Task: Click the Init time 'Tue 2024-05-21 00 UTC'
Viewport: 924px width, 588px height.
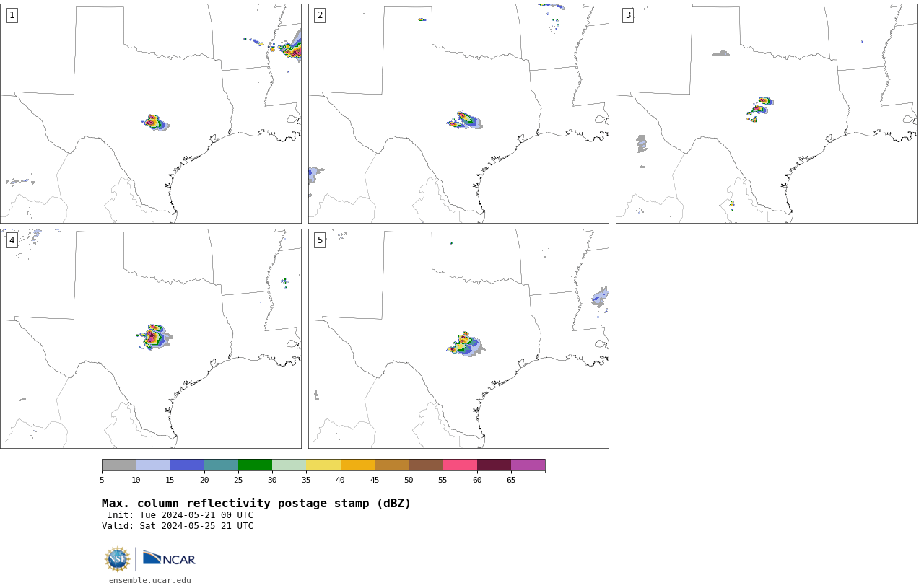Action: [196, 515]
